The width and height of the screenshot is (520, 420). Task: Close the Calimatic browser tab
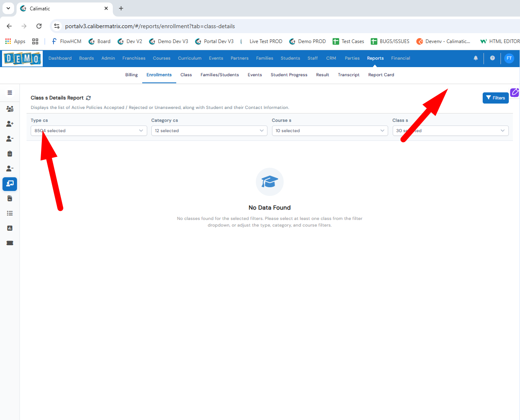pos(106,8)
